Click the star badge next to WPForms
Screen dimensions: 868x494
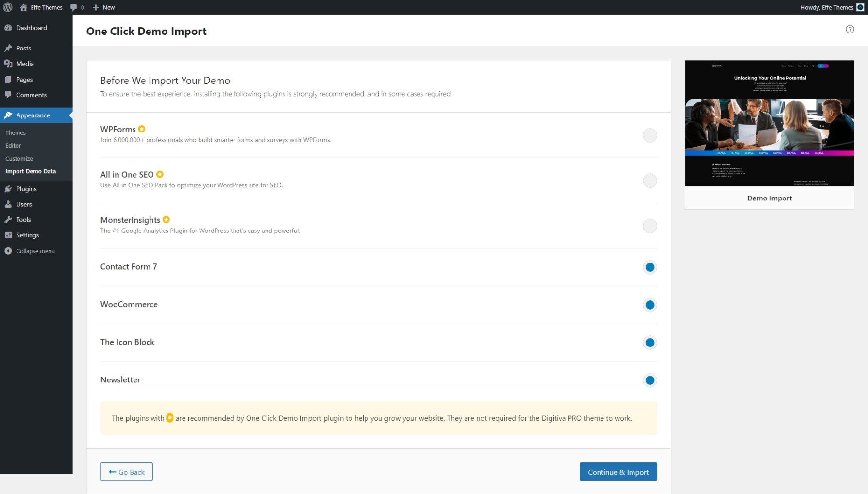(x=142, y=129)
